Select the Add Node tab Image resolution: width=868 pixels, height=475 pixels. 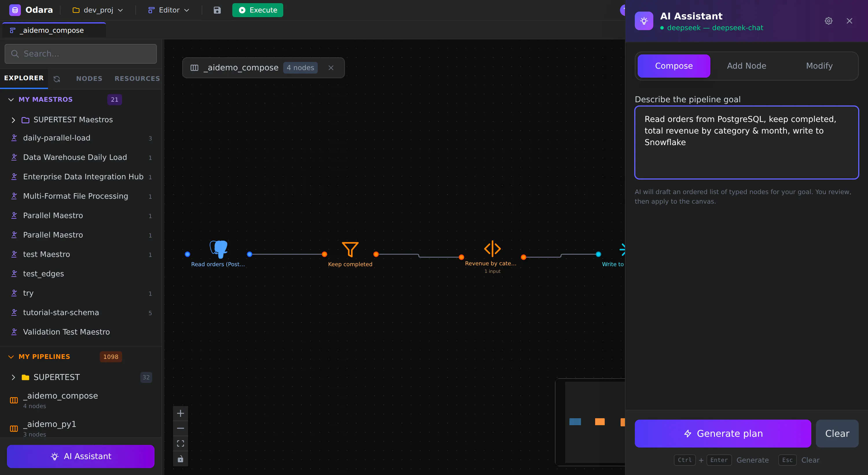point(746,66)
